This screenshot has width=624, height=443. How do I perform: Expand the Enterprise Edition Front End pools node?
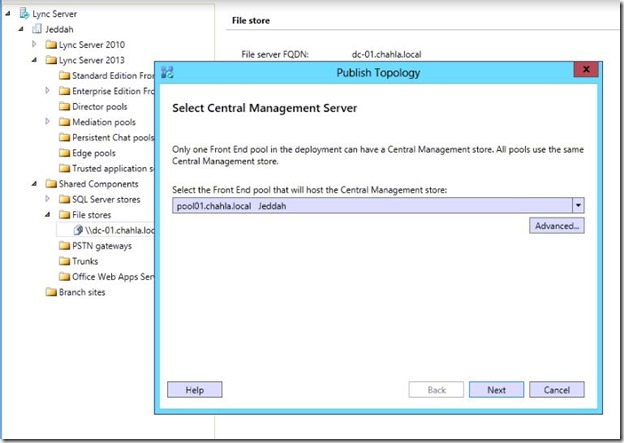click(x=47, y=90)
